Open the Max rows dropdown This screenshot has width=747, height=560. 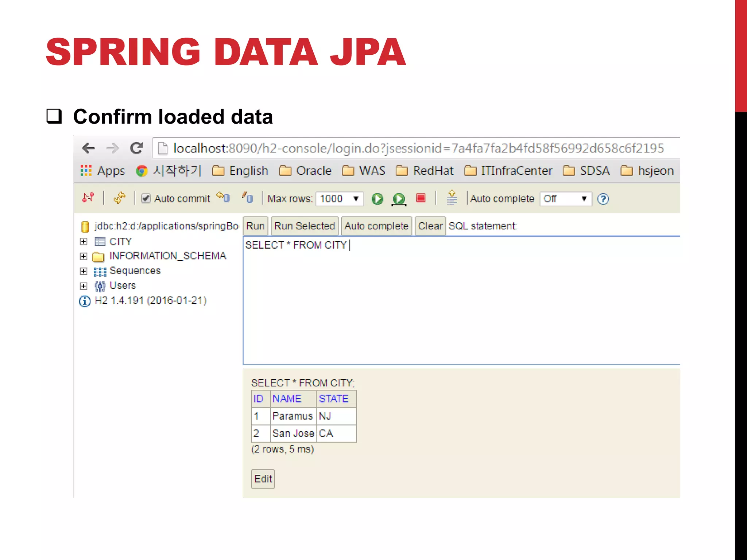tap(340, 199)
